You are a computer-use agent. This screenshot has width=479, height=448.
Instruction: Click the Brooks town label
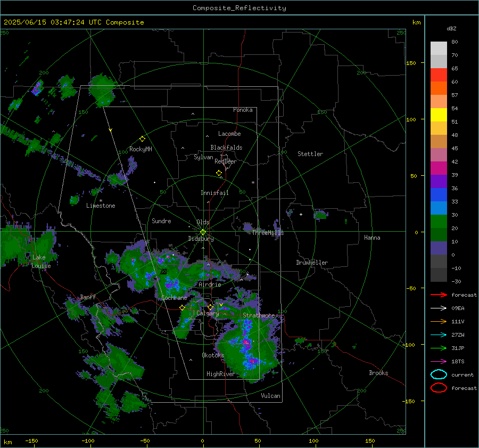point(378,373)
